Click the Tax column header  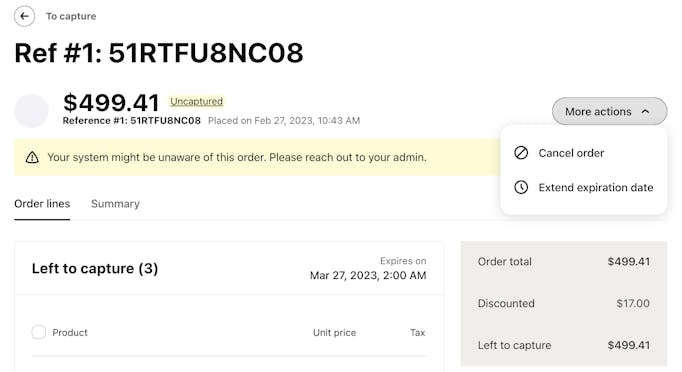click(x=417, y=332)
